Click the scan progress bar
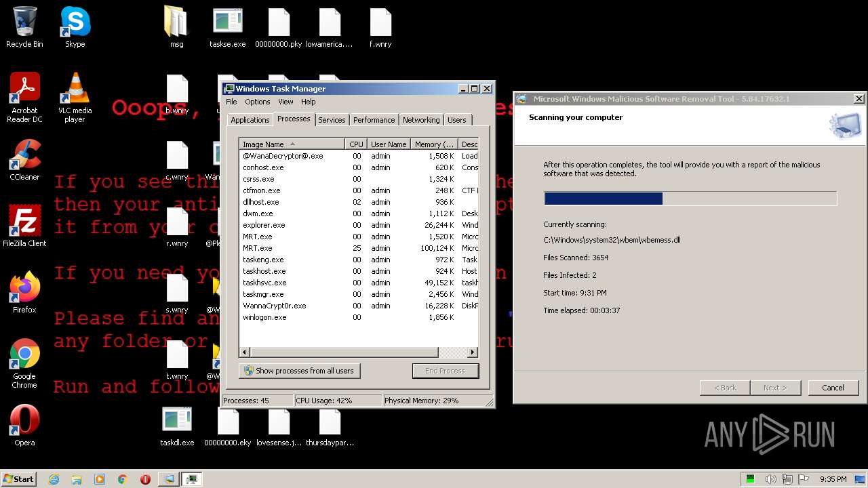The width and height of the screenshot is (868, 488). click(690, 198)
